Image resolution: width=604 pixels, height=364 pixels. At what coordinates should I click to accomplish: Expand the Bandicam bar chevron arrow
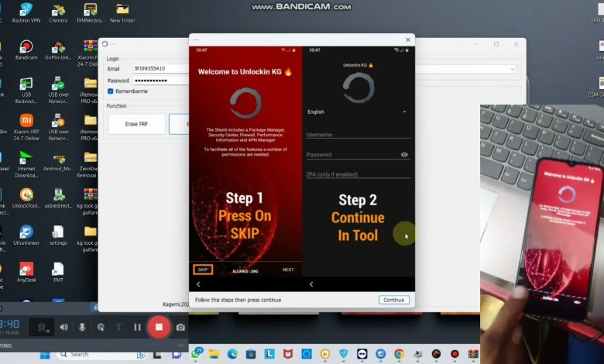point(180,345)
